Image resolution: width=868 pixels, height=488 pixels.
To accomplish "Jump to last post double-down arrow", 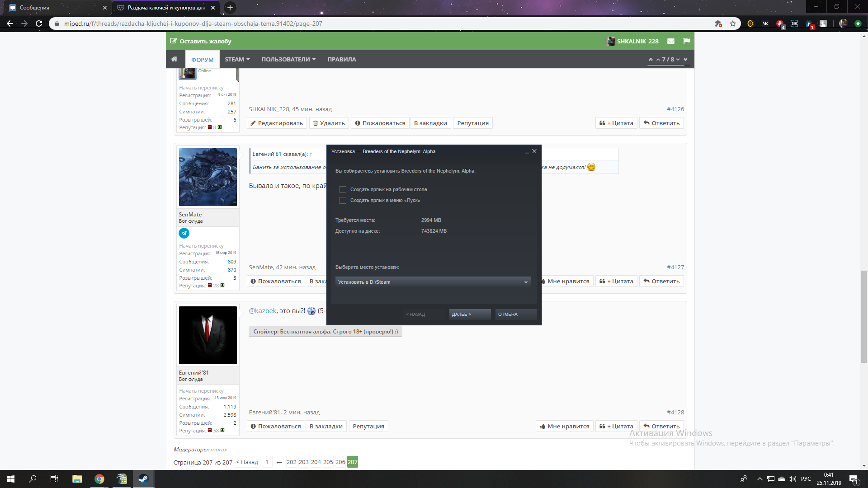I will [685, 60].
